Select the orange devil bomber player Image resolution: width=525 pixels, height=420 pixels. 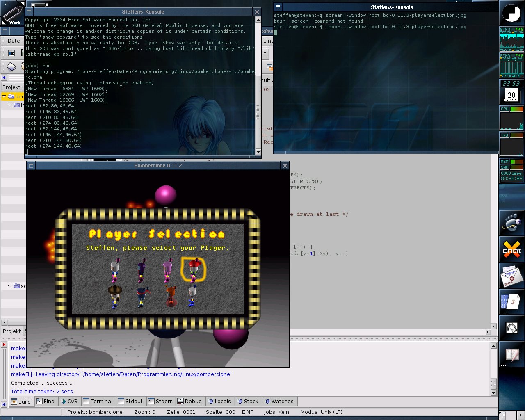coord(171,296)
